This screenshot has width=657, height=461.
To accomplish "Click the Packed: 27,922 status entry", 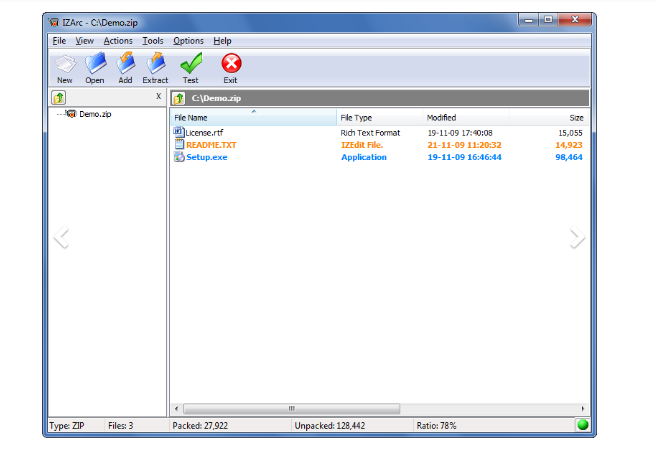I will pyautogui.click(x=200, y=425).
